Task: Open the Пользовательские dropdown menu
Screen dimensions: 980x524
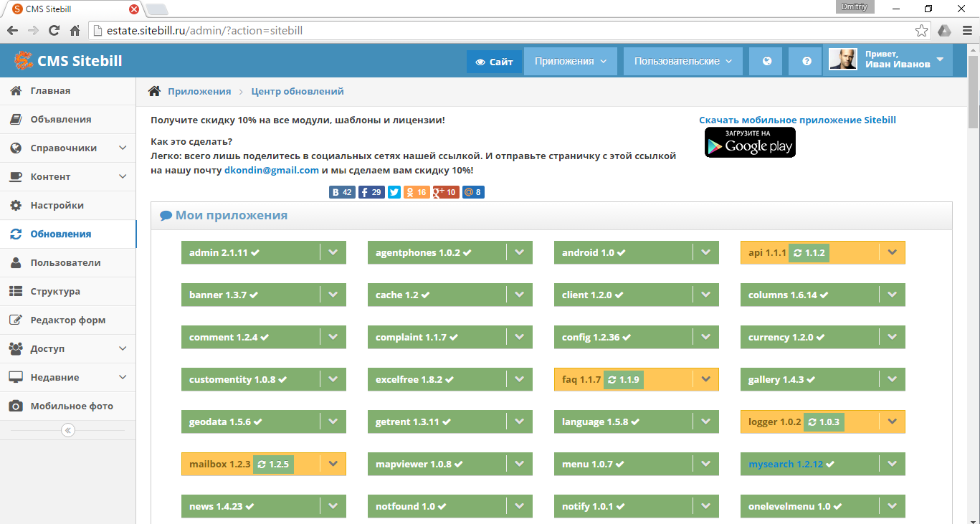Action: click(683, 62)
